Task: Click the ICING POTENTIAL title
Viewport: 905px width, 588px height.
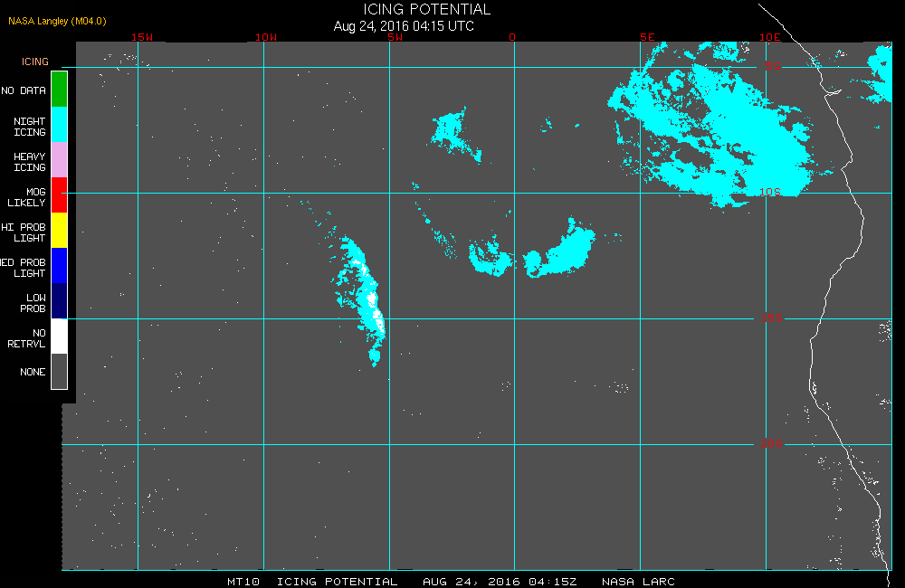Action: pyautogui.click(x=426, y=10)
